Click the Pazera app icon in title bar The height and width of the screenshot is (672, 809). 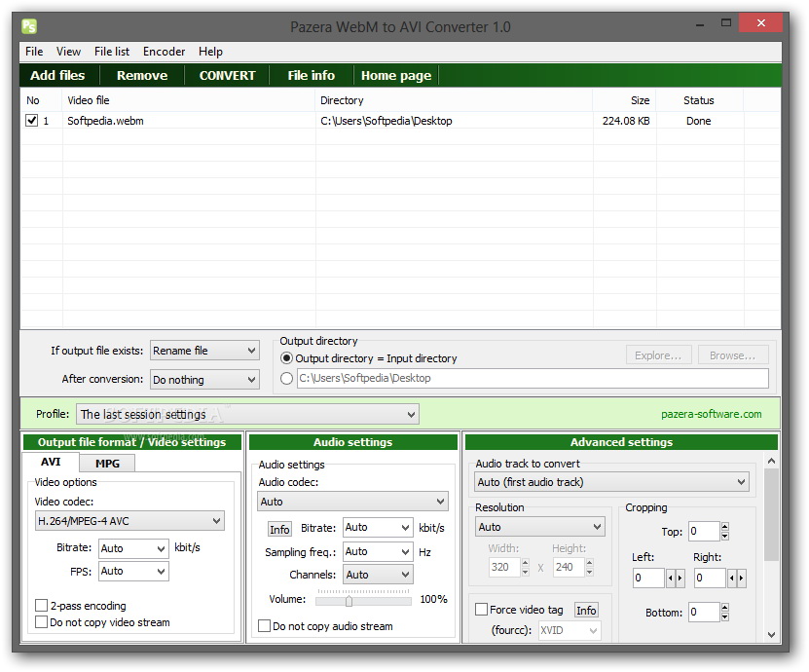(29, 25)
